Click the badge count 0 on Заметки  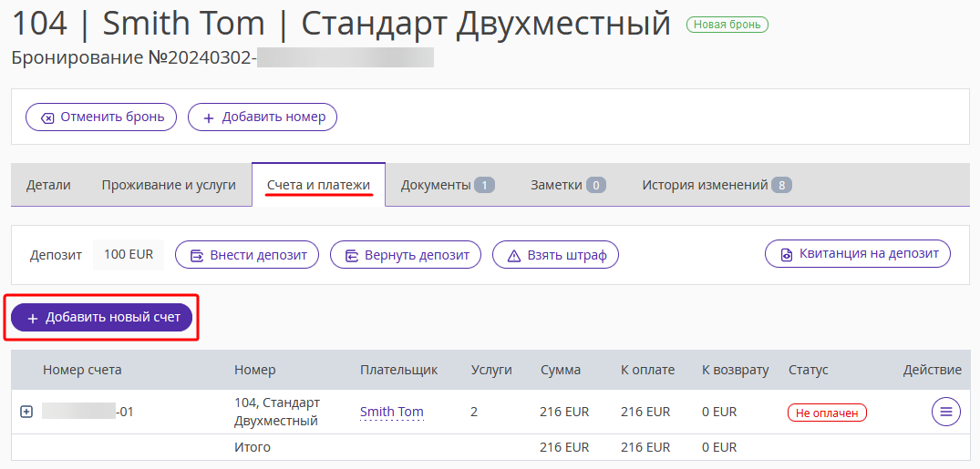click(595, 185)
